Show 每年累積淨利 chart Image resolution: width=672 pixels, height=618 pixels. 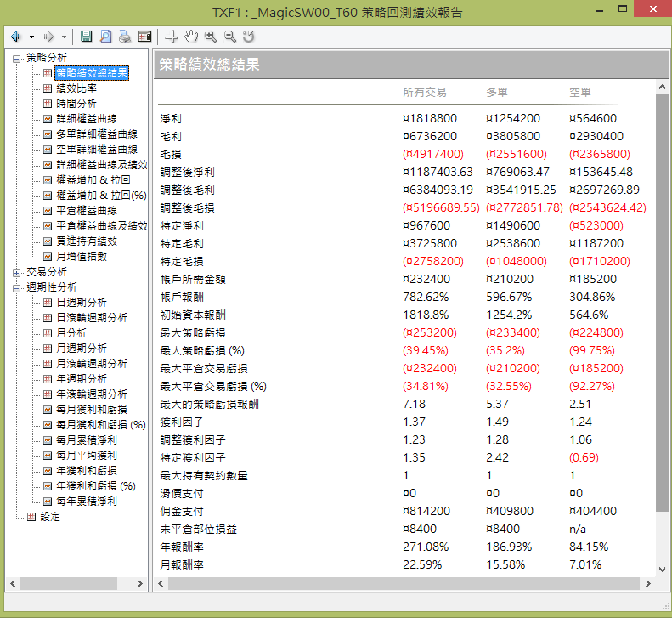(87, 502)
